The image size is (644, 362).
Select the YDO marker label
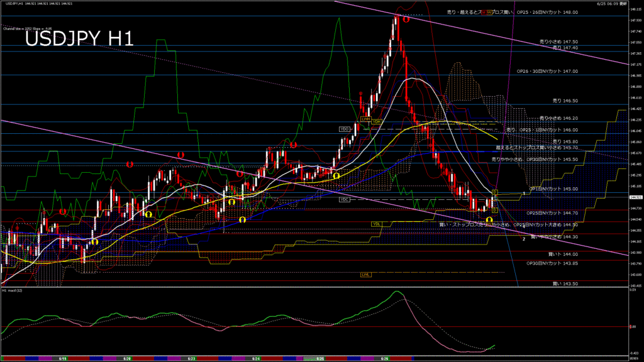pos(344,129)
